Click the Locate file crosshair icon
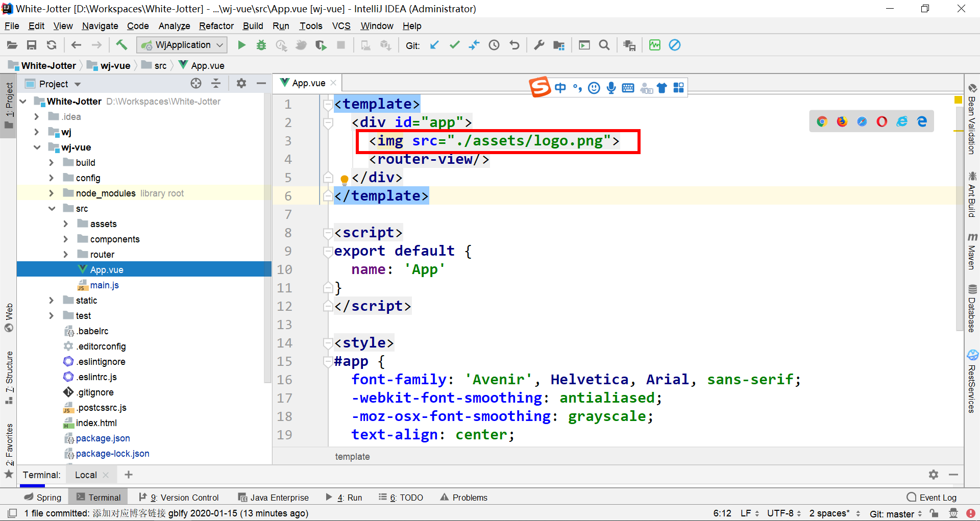The height and width of the screenshot is (521, 980). pyautogui.click(x=196, y=84)
